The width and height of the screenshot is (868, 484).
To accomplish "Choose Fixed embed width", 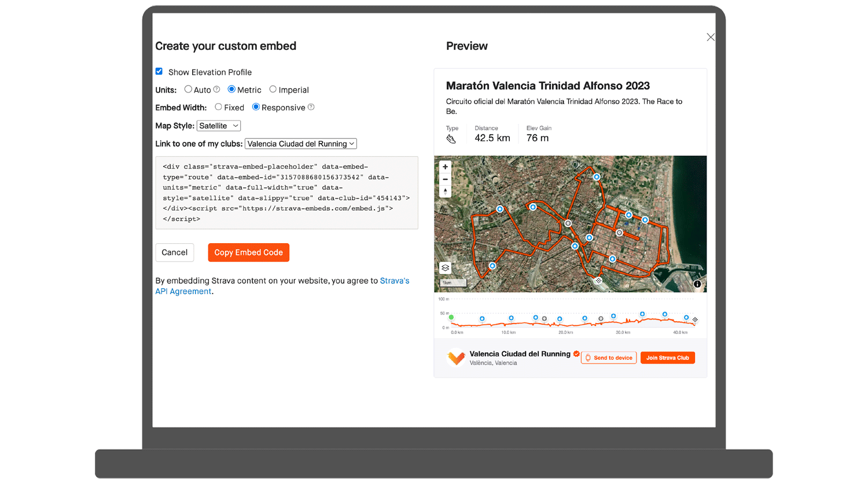I will (x=218, y=107).
